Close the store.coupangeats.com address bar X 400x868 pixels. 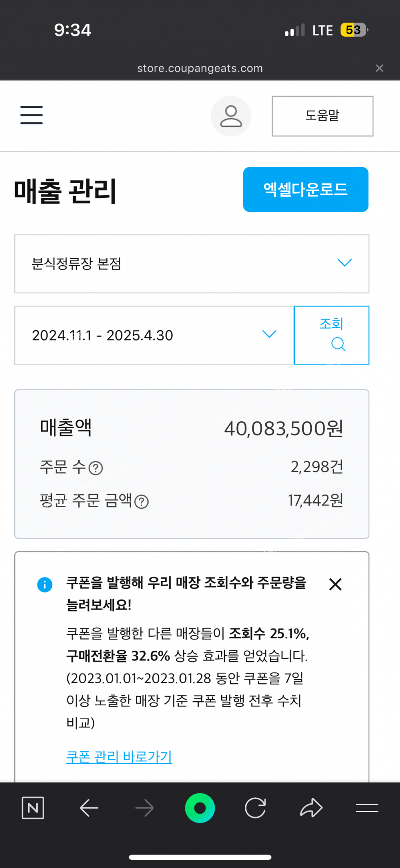click(x=380, y=68)
